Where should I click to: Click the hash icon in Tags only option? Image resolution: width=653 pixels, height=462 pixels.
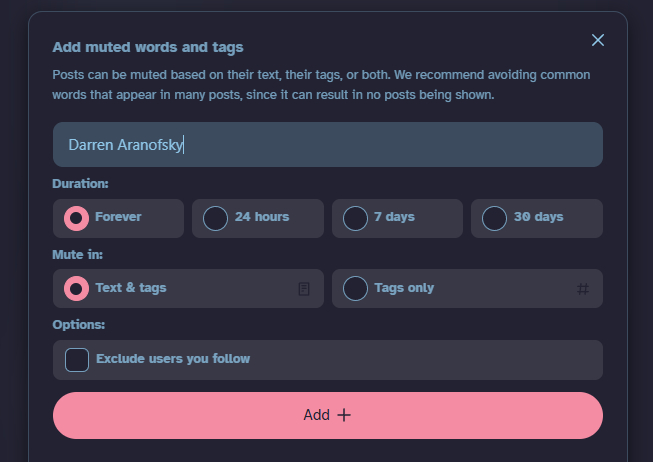point(583,289)
